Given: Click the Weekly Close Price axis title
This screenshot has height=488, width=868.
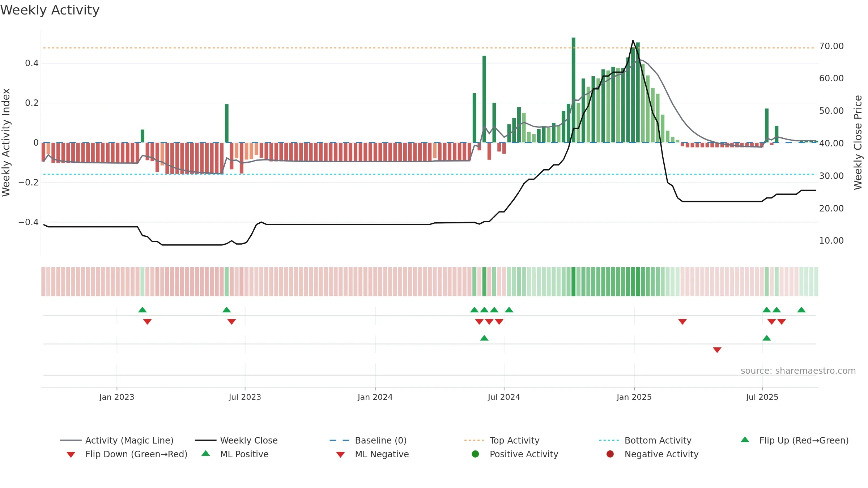Looking at the screenshot, I should 858,142.
